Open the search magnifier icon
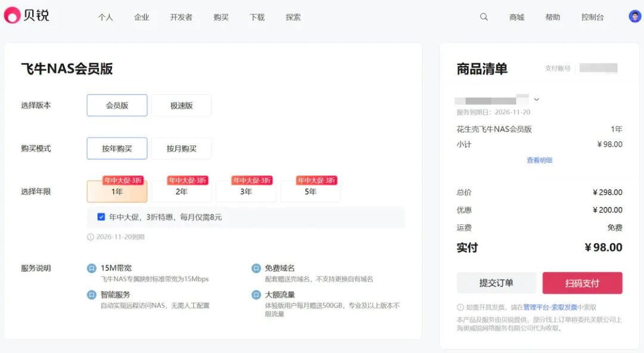This screenshot has width=644, height=353. (484, 17)
